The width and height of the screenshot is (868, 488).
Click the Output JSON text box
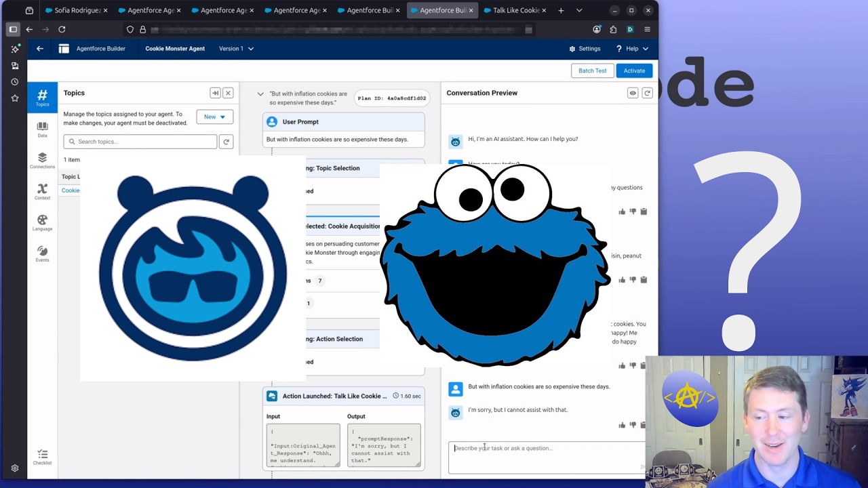click(x=384, y=445)
